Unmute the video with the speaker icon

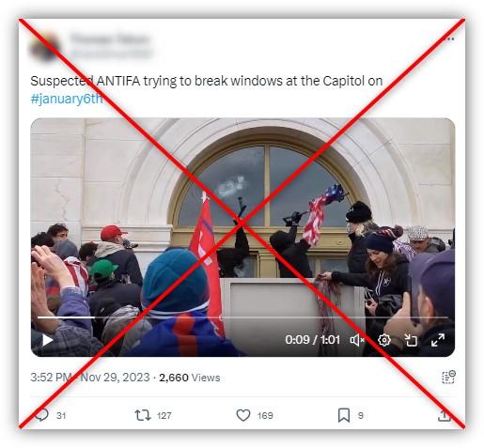click(x=357, y=340)
